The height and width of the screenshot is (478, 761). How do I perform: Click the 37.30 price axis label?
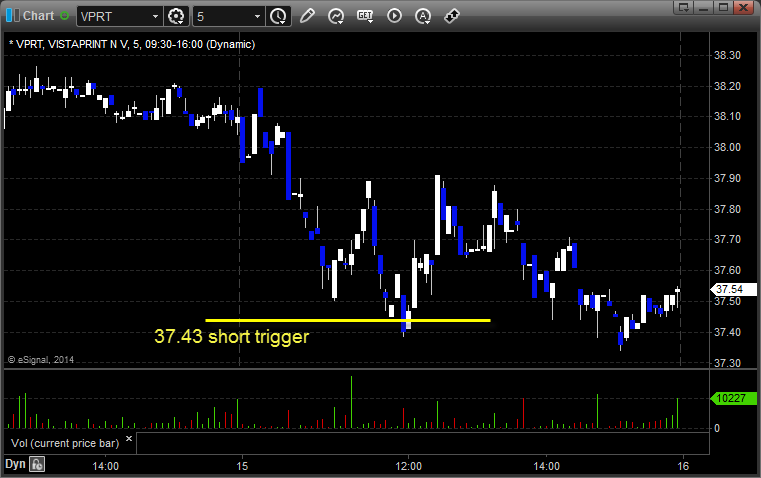click(727, 363)
